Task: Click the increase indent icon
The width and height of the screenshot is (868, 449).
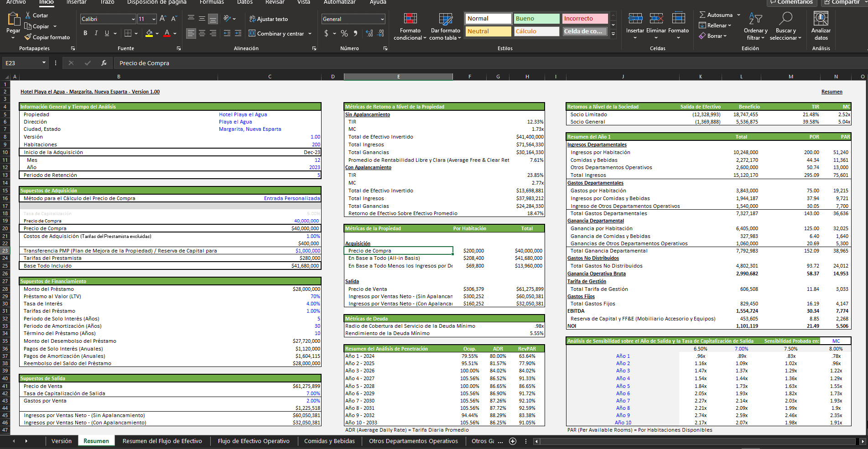Action: click(x=238, y=33)
